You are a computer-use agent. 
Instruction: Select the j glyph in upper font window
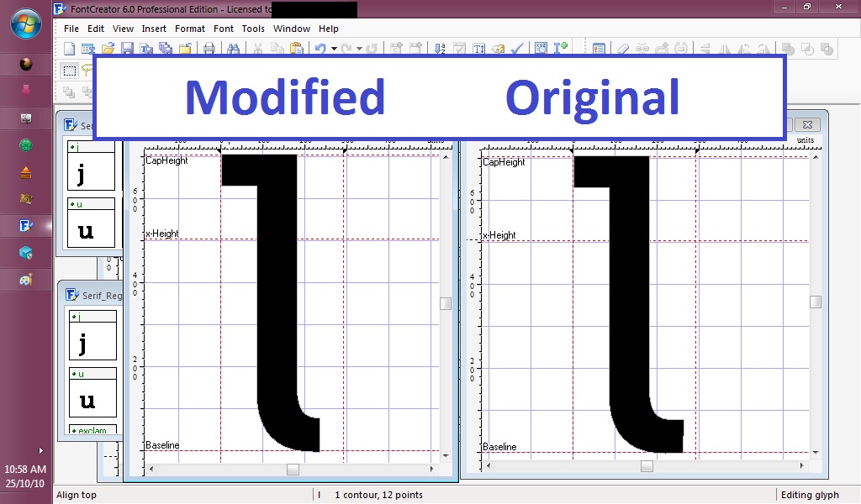tap(91, 166)
